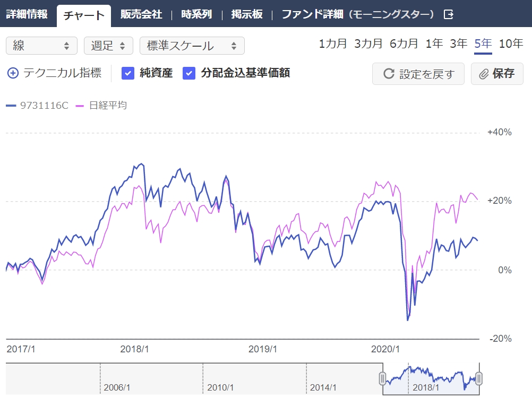
Task: Click the pink 日経平均 legend line marker
Action: point(80,106)
